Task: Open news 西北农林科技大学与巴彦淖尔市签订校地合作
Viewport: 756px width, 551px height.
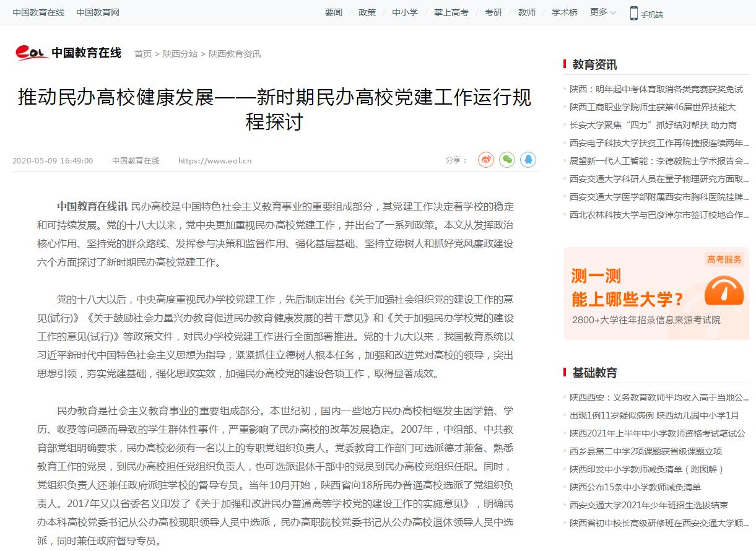Action: click(x=659, y=215)
